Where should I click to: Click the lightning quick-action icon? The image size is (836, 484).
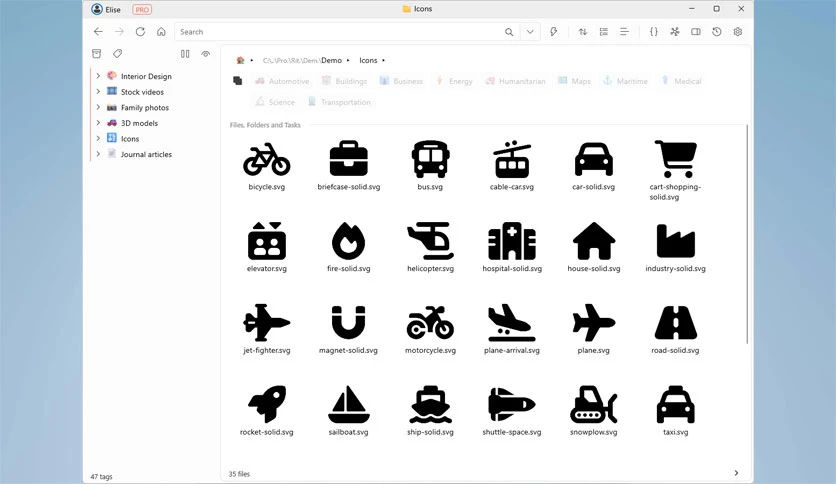(x=553, y=32)
